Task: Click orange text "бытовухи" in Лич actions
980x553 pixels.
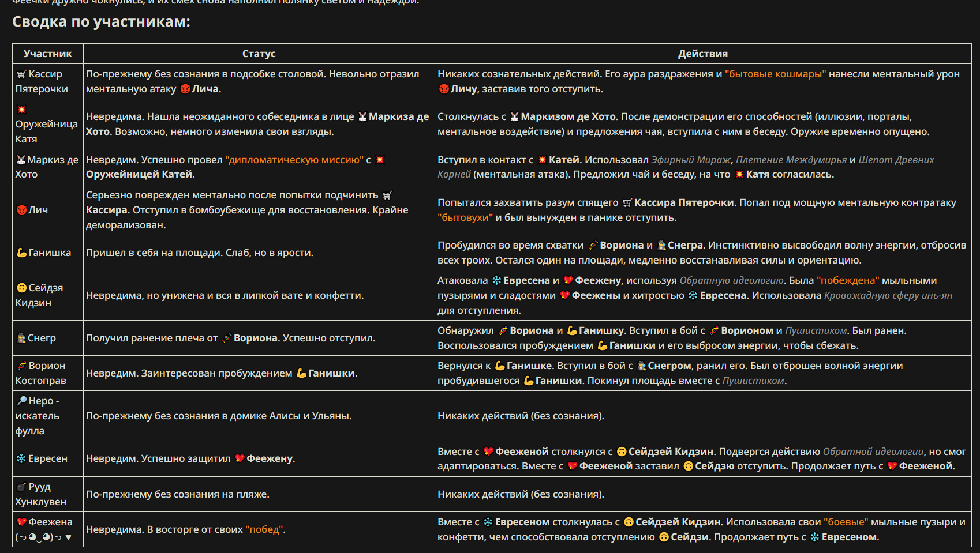Action: click(x=465, y=217)
